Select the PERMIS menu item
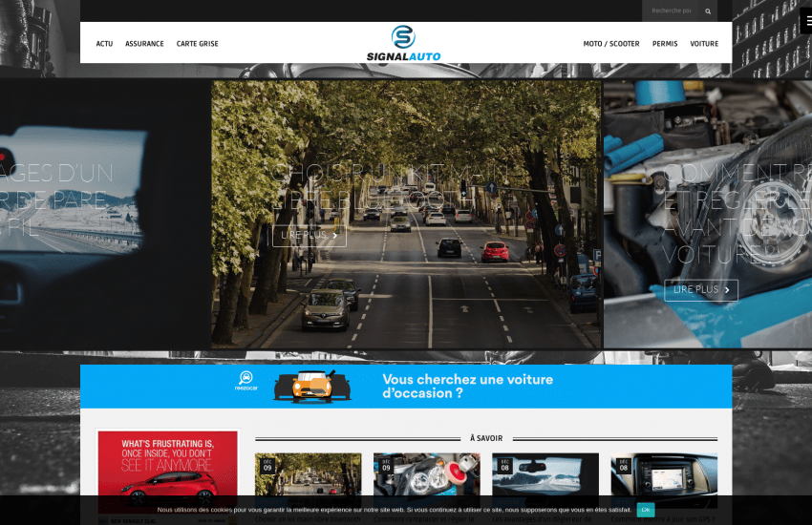 click(665, 44)
